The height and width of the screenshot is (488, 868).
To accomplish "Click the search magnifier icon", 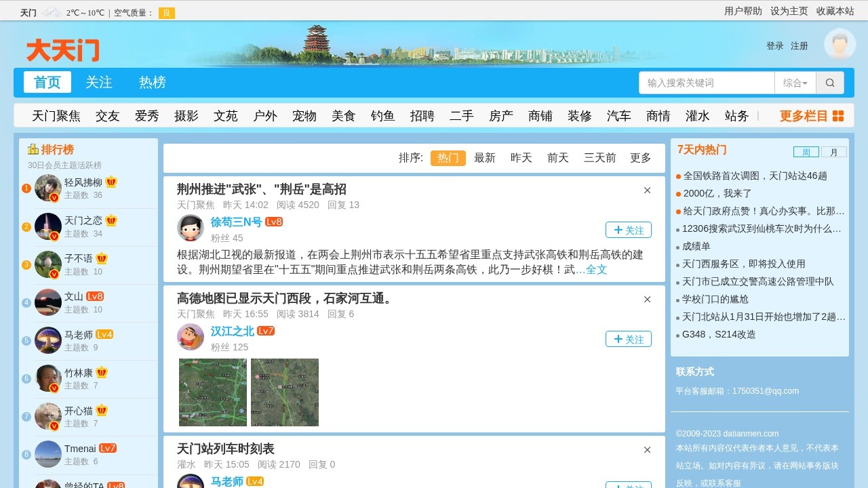I will (830, 82).
